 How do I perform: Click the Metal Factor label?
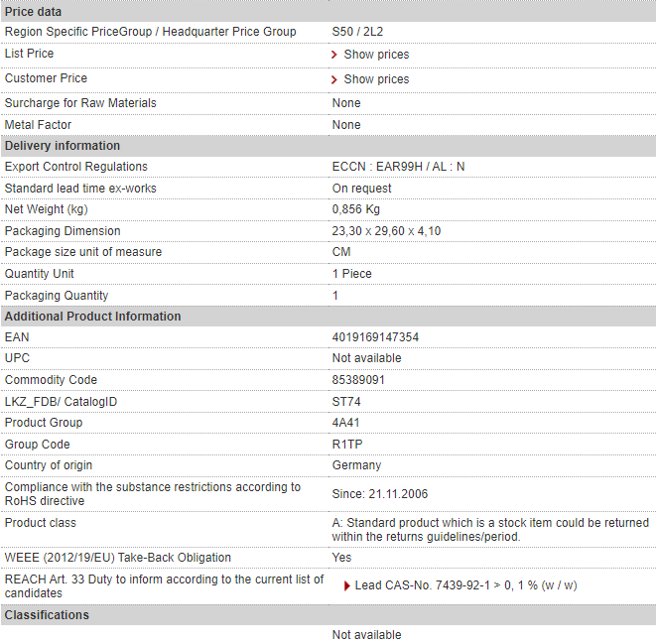tap(38, 125)
